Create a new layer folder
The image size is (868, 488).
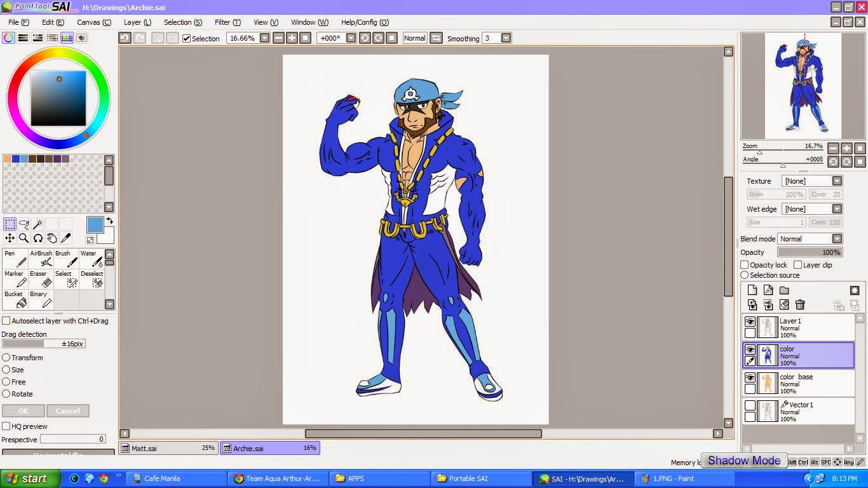[x=784, y=290]
